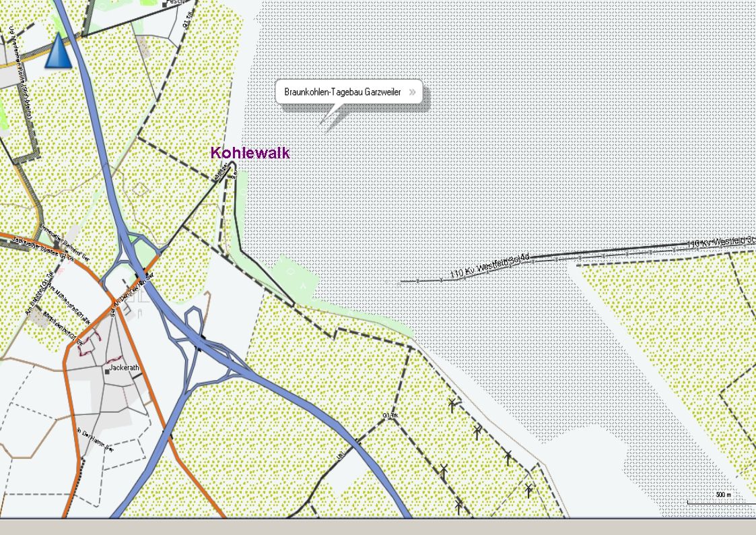This screenshot has width=756, height=535.
Task: Click the northern motorway interchange's green triangle
Action: coord(143,255)
